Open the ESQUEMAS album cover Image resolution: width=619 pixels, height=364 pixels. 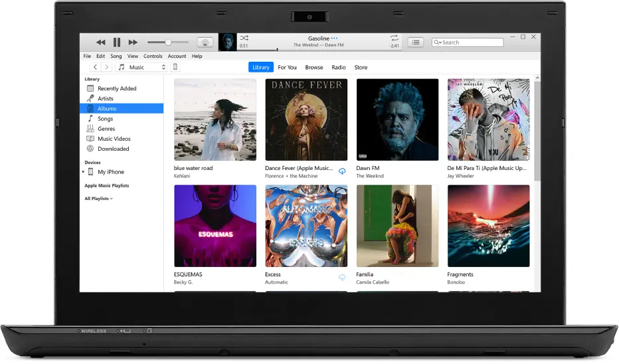pyautogui.click(x=215, y=226)
